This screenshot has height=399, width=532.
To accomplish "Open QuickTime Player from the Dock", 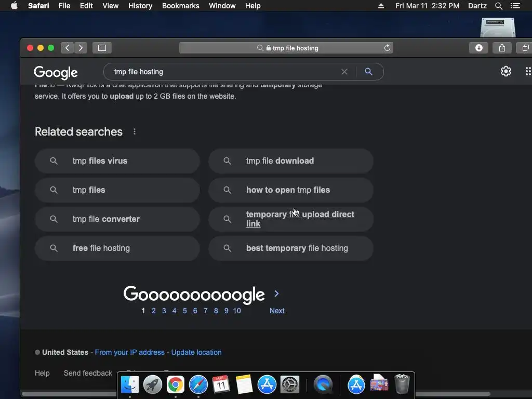I will 323,385.
